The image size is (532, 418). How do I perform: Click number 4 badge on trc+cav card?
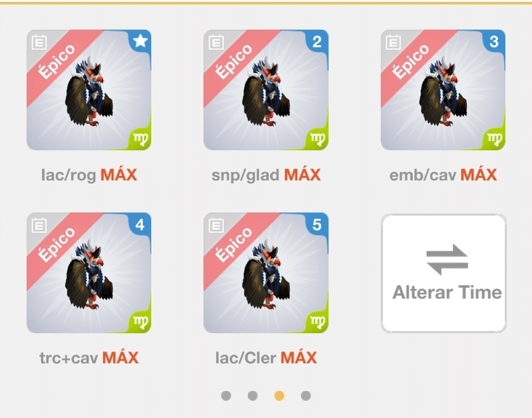pyautogui.click(x=140, y=225)
